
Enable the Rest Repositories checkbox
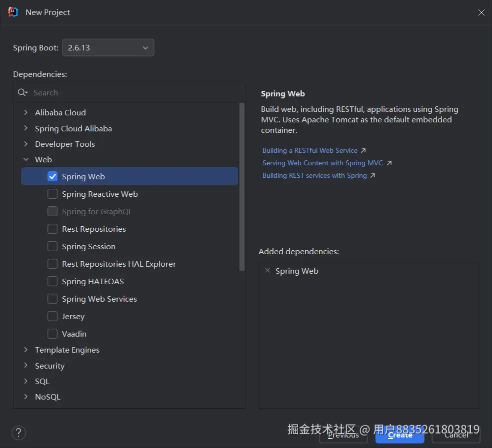click(52, 229)
